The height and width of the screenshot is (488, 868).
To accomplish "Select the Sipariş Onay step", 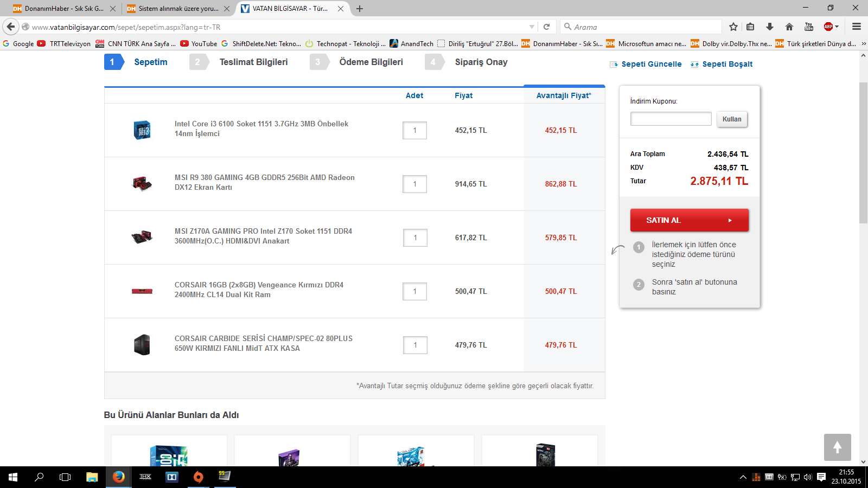I will 467,62.
